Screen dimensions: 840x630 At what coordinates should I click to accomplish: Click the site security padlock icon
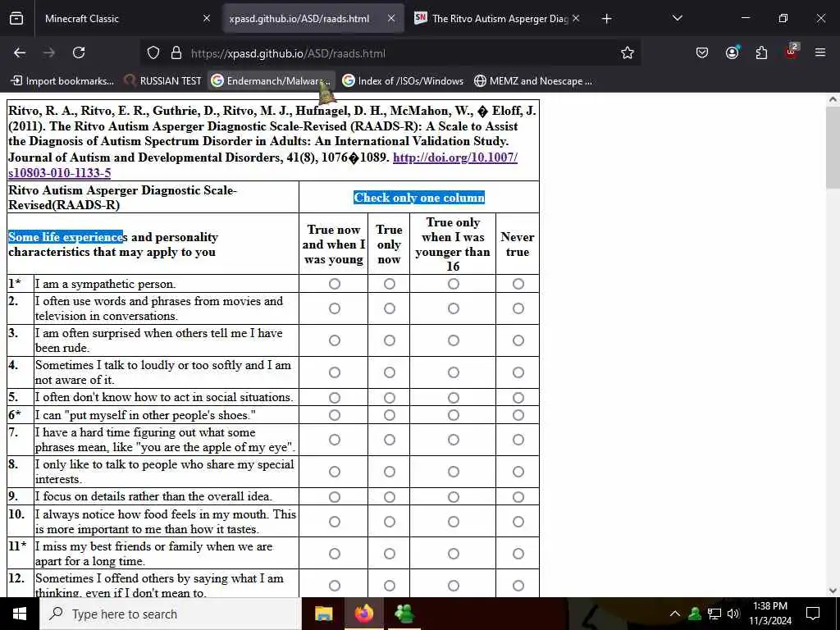[x=176, y=53]
